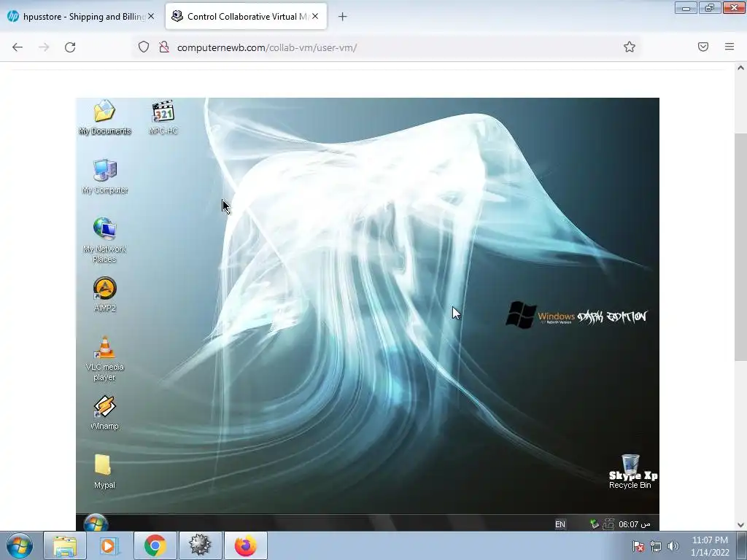The width and height of the screenshot is (747, 560).
Task: Click the VM's Start orb button
Action: 96,523
